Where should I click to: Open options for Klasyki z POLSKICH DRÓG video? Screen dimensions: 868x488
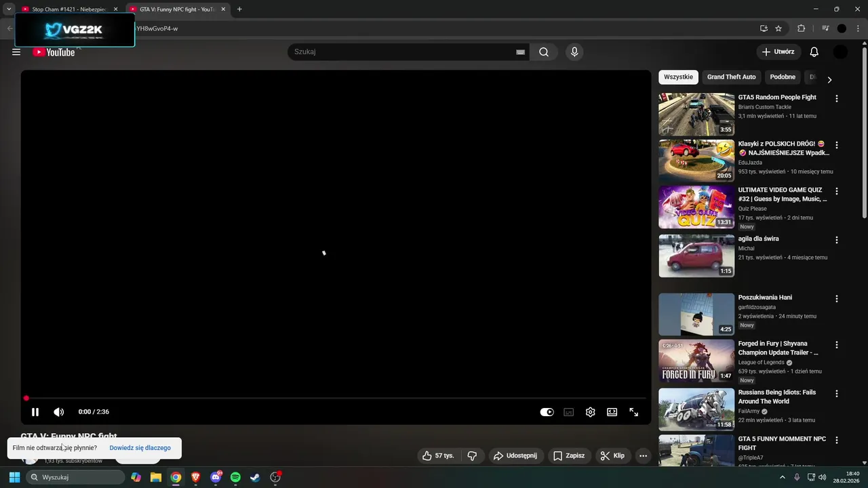(836, 145)
